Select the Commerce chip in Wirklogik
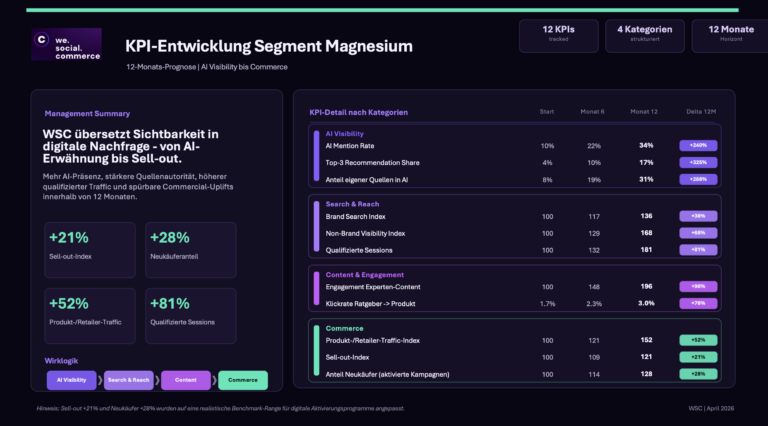The image size is (768, 426). pyautogui.click(x=243, y=380)
